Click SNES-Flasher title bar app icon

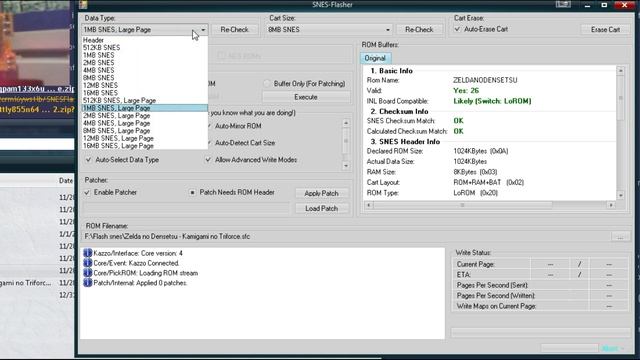(83, 4)
